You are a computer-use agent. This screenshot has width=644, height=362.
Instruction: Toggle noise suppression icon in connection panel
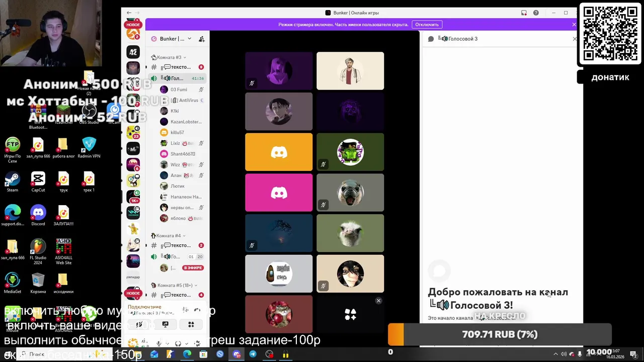pos(186,310)
